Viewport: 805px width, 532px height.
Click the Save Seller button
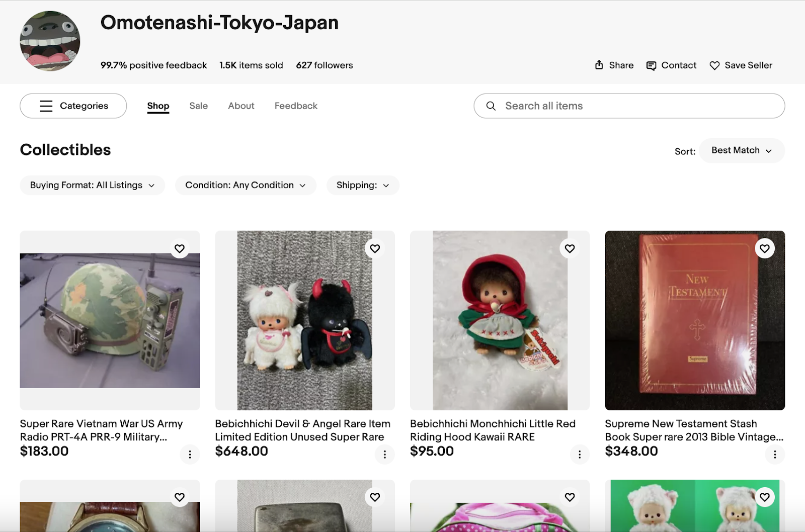coord(741,65)
